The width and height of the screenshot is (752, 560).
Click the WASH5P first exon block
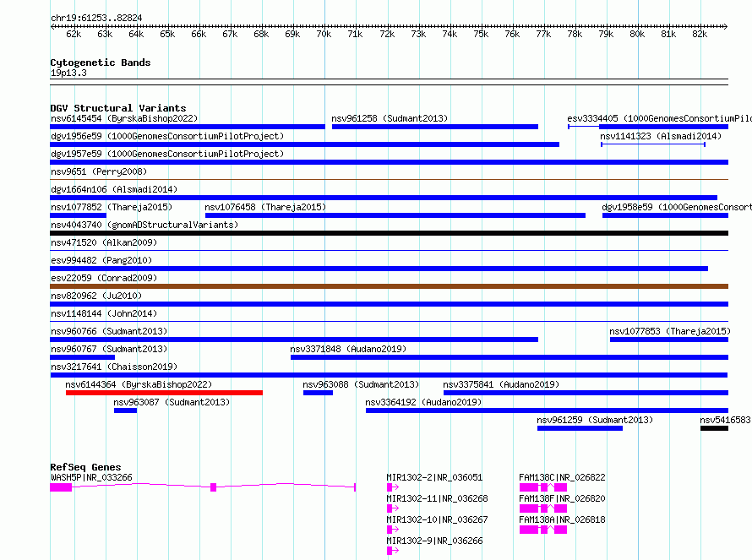pos(61,487)
